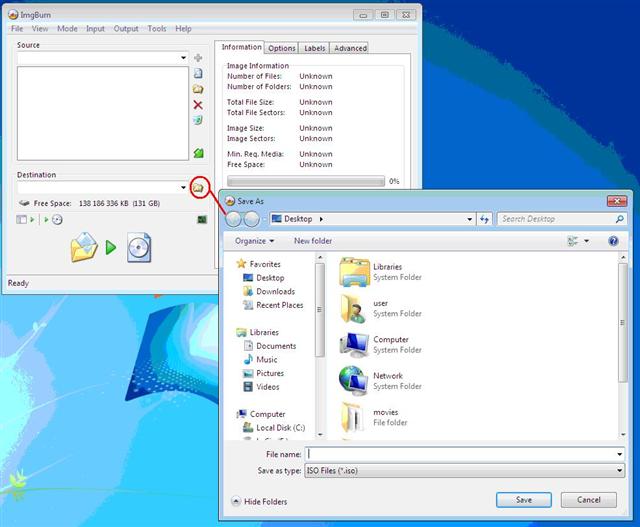Image resolution: width=640 pixels, height=527 pixels.
Task: Click the Cancel button in Save As
Action: click(589, 500)
